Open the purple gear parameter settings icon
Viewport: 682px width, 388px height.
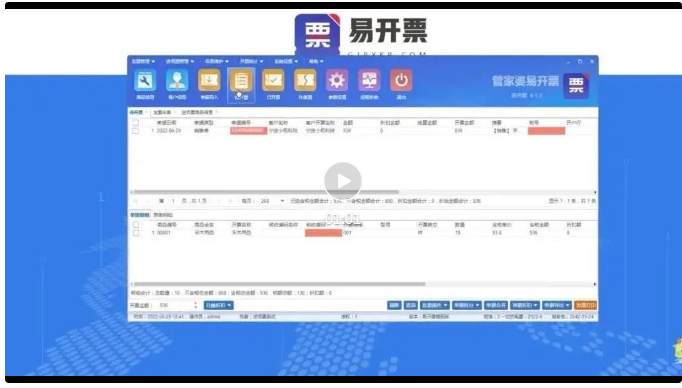coord(337,81)
